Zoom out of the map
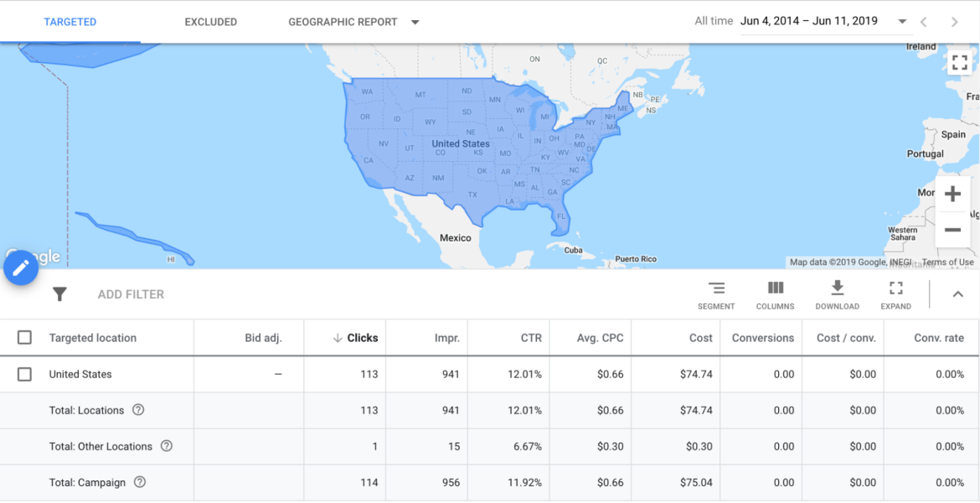Screen dimensions: 980x503 pyautogui.click(x=952, y=229)
